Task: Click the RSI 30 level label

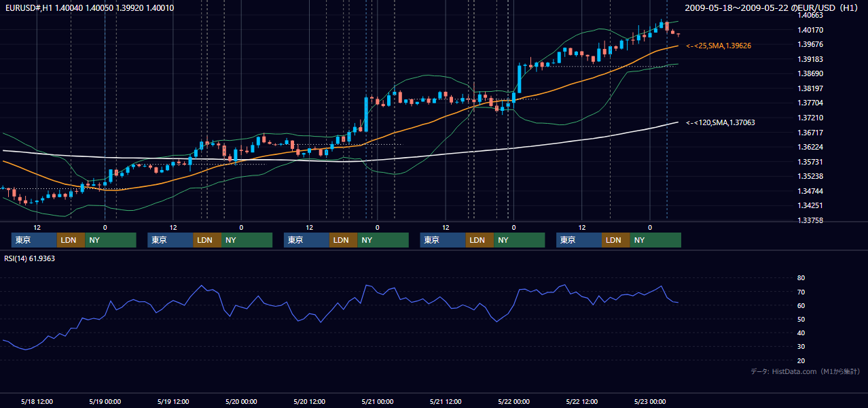Action: coord(801,347)
